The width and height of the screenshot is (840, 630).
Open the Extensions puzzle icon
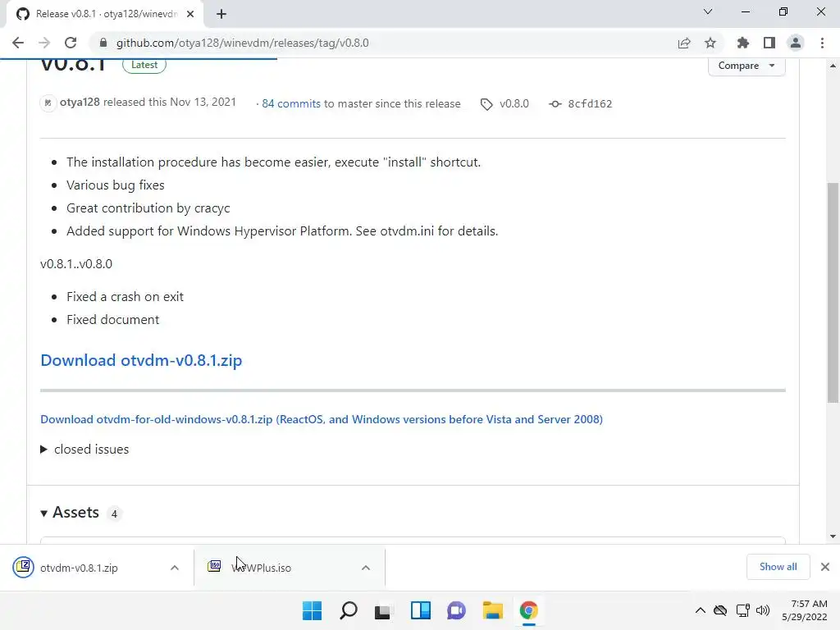tap(743, 43)
